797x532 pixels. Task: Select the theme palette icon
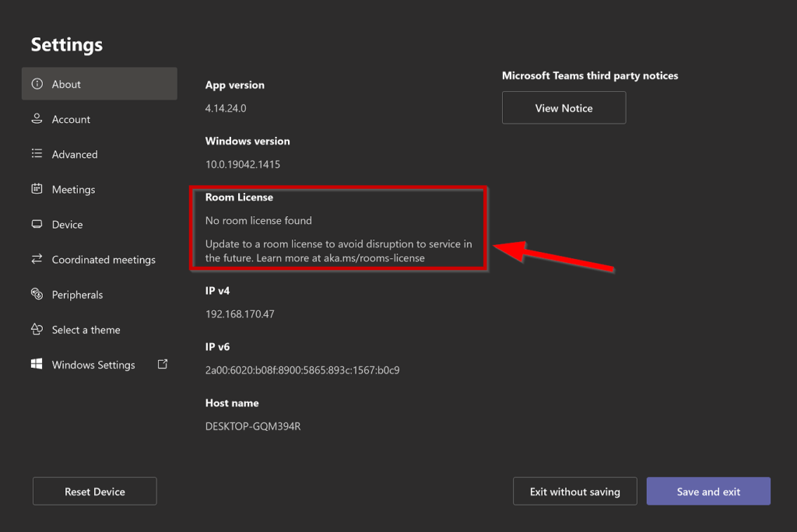(x=38, y=329)
